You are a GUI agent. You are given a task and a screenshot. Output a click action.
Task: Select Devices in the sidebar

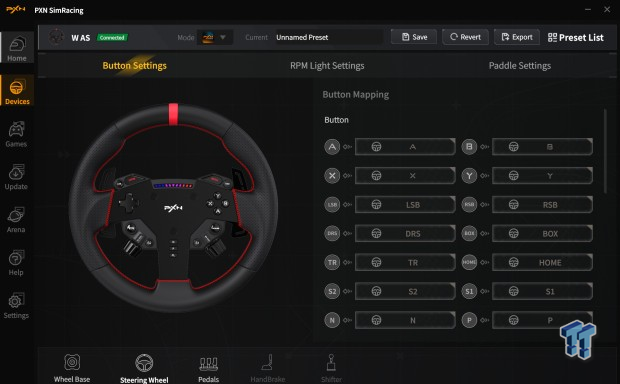click(x=17, y=91)
